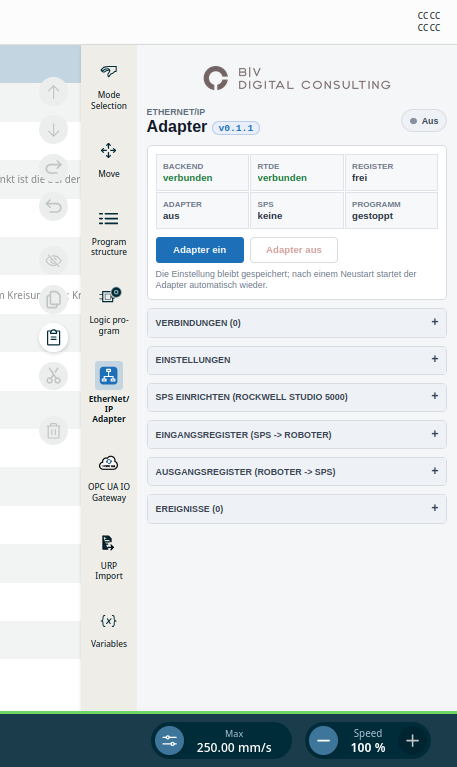This screenshot has height=767, width=457.
Task: Click the move-down arrow icon
Action: (53, 130)
